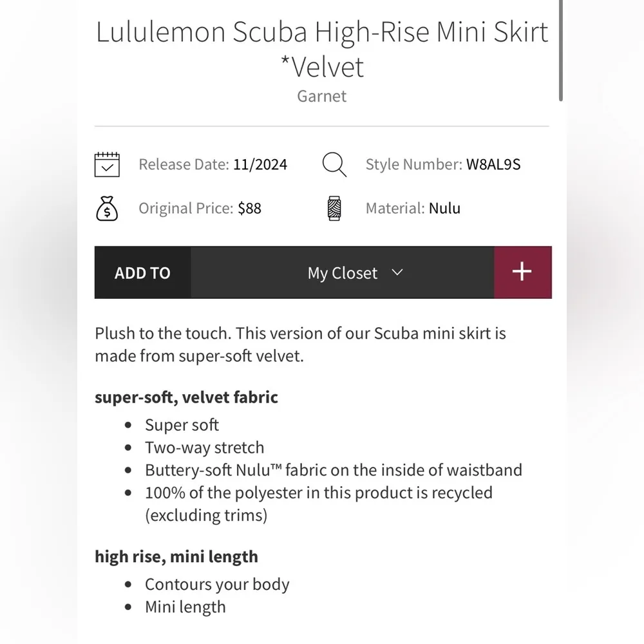
Task: Click the Garnet color name
Action: (x=321, y=96)
